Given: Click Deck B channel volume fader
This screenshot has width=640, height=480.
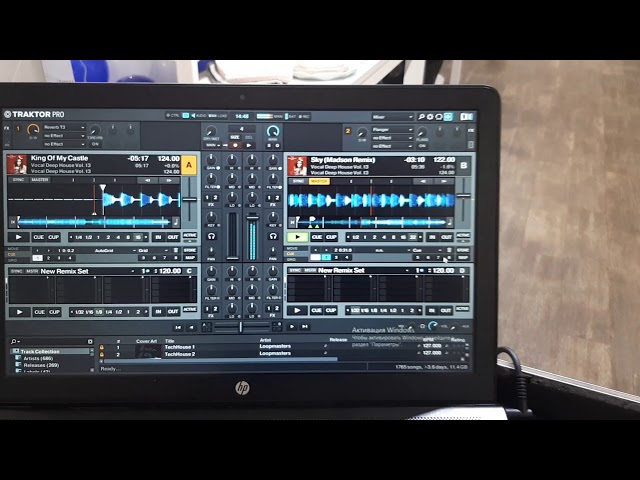Looking at the screenshot, I should point(253,218).
